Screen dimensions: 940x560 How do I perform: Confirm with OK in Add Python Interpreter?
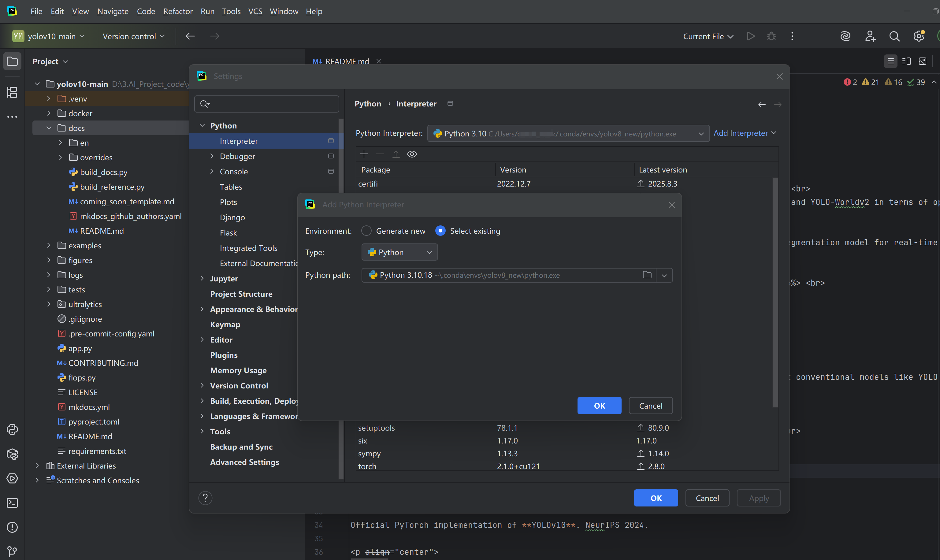[x=599, y=405]
